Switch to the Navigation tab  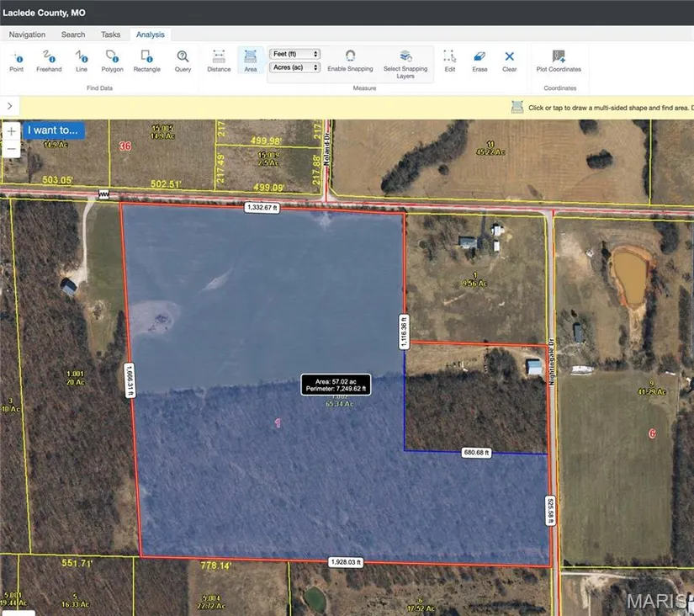[27, 35]
